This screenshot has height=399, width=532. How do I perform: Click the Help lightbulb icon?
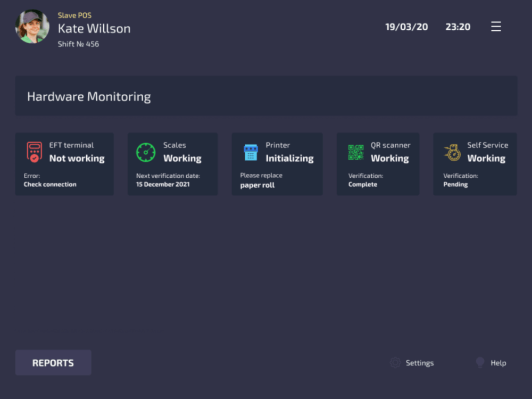pos(480,362)
